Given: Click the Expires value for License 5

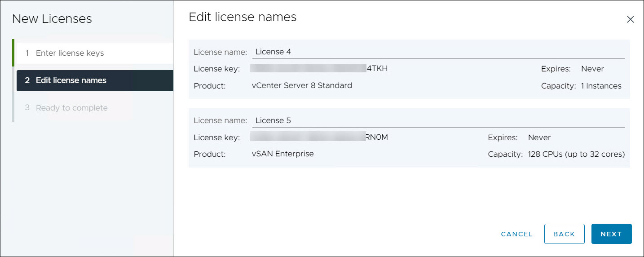Looking at the screenshot, I should click(539, 137).
